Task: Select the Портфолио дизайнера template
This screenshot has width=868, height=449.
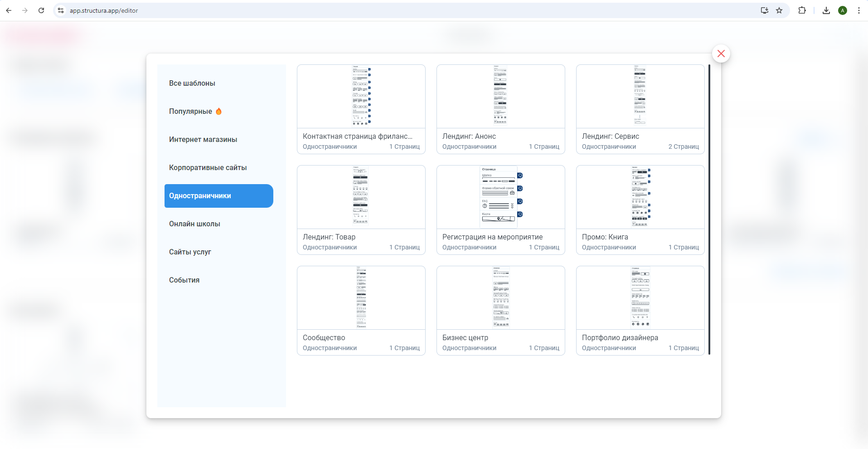Action: (x=640, y=310)
